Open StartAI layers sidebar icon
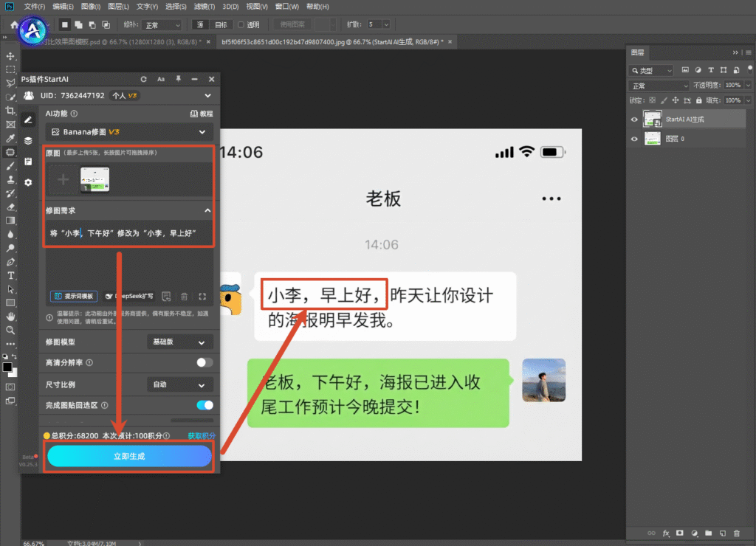This screenshot has height=546, width=756. [x=29, y=140]
